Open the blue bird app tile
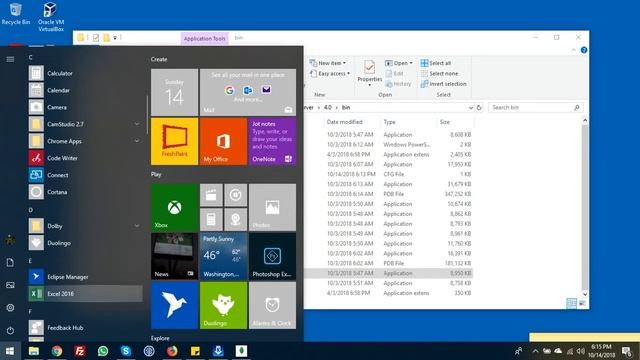640x360 pixels. tap(174, 305)
